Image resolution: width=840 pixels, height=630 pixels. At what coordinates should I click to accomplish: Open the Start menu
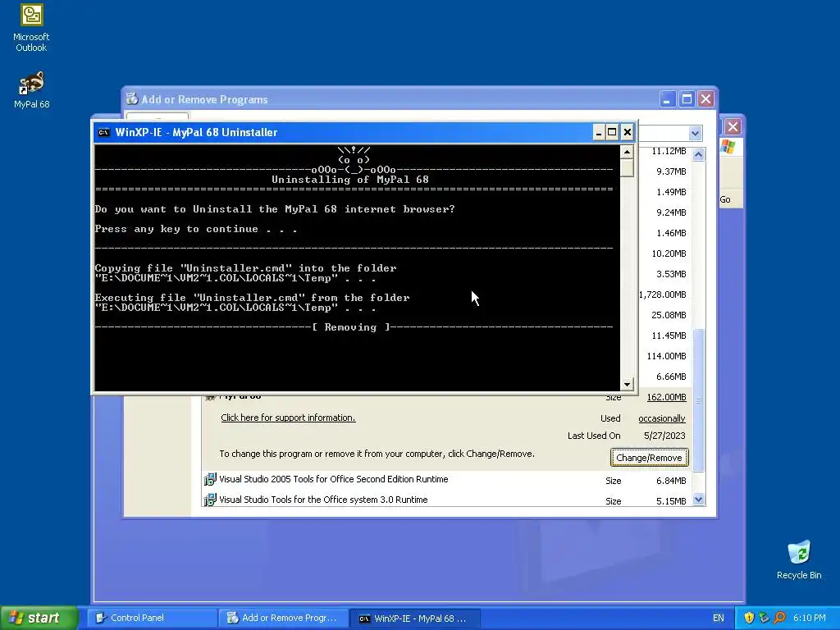[x=39, y=618]
